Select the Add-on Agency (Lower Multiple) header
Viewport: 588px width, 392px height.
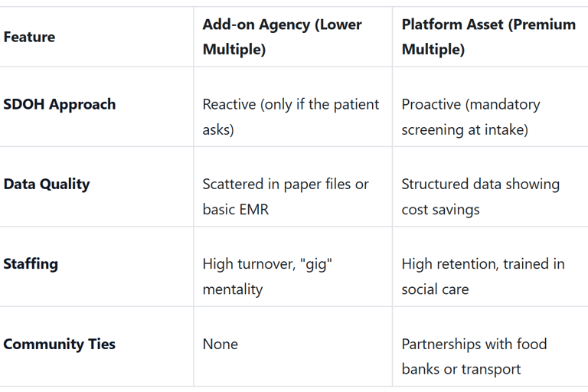(282, 37)
